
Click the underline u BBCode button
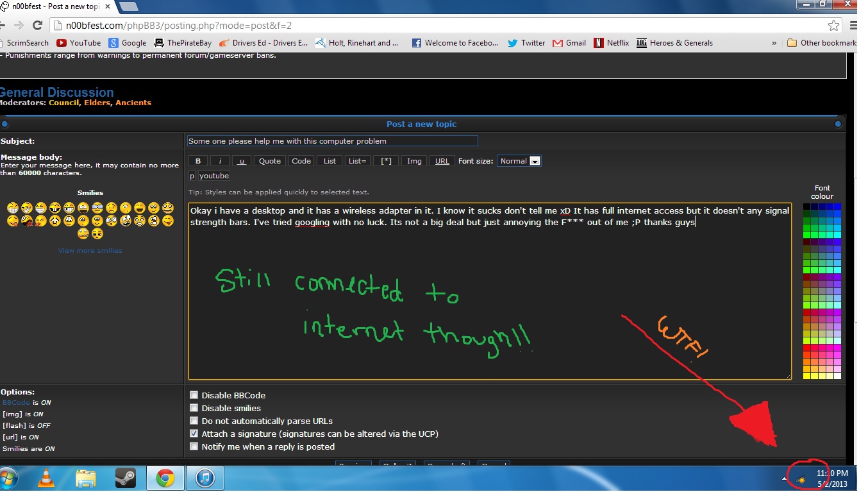coord(241,161)
